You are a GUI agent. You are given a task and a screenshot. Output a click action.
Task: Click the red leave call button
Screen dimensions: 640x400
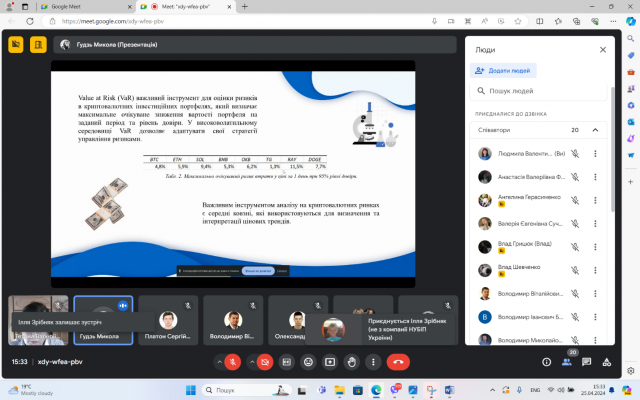[x=398, y=362]
